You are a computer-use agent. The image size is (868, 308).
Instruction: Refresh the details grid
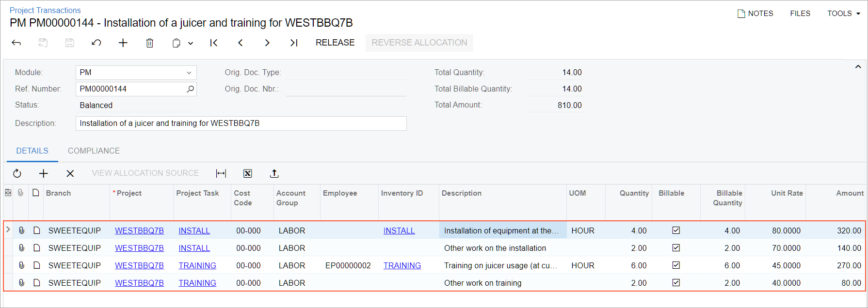pyautogui.click(x=17, y=173)
